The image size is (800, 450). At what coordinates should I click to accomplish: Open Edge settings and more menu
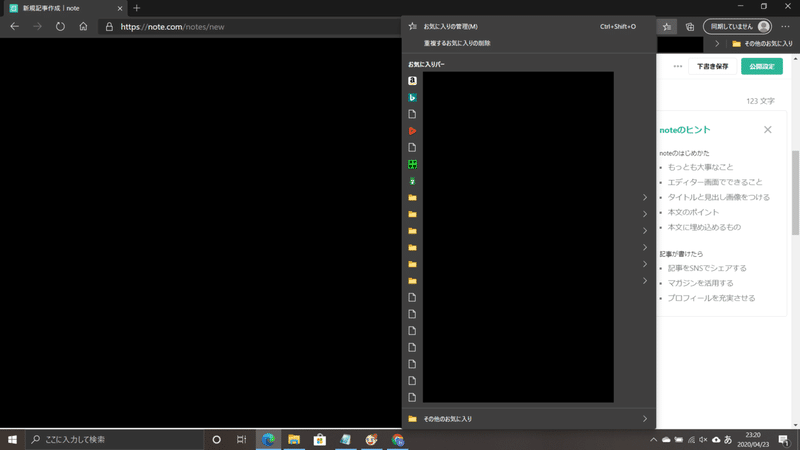[x=785, y=27]
